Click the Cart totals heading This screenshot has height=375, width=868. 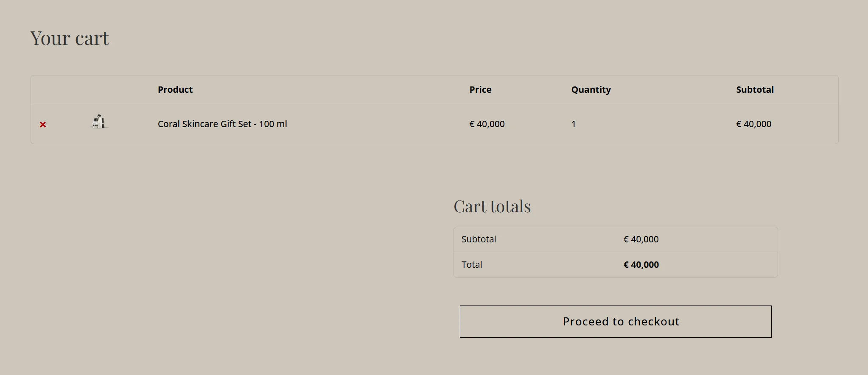492,207
